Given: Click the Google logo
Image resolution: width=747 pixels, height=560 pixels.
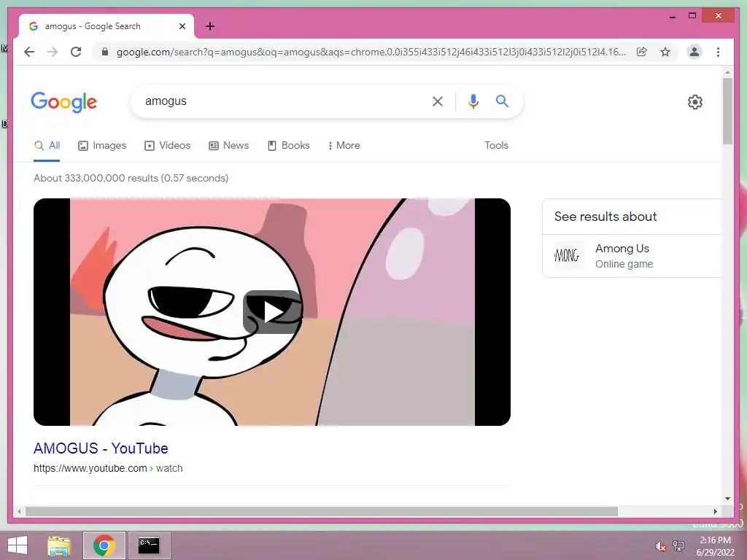Looking at the screenshot, I should pos(64,102).
